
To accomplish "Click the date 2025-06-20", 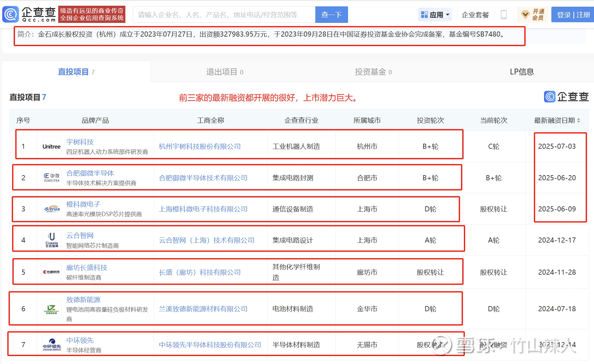I will (x=557, y=178).
